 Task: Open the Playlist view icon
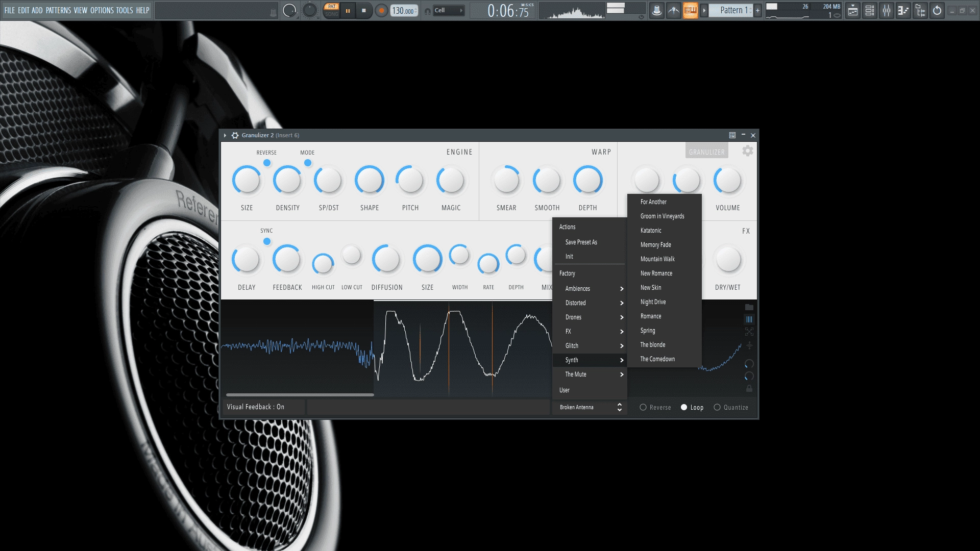pos(853,10)
